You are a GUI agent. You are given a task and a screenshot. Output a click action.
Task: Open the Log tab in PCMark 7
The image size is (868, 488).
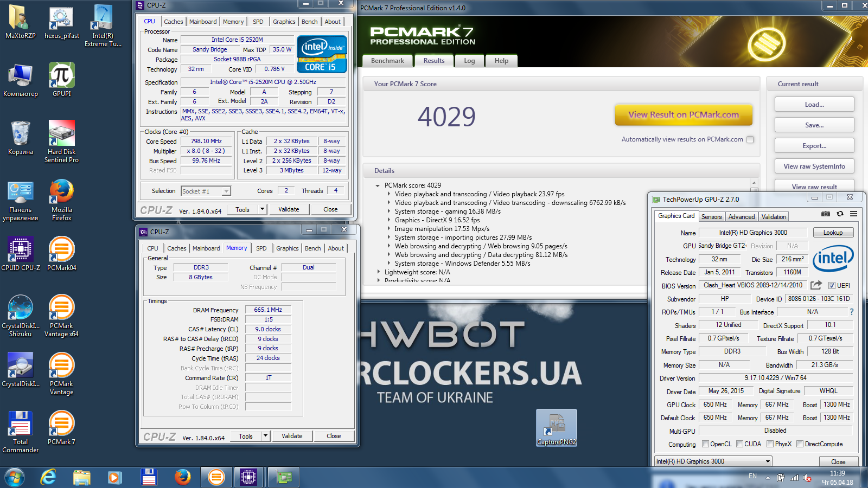point(469,61)
